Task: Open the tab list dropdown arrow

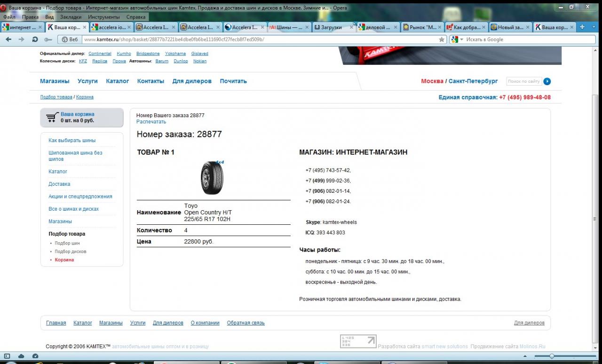Action: click(594, 27)
